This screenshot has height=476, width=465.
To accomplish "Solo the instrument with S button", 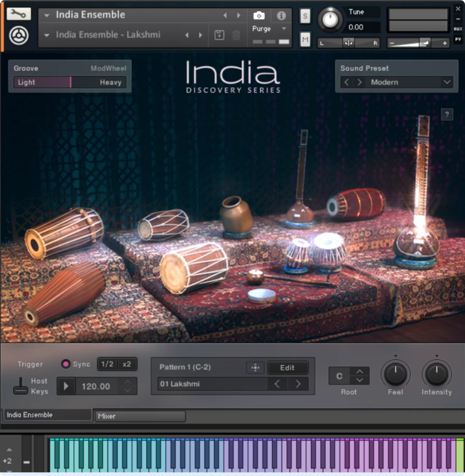I will click(305, 16).
